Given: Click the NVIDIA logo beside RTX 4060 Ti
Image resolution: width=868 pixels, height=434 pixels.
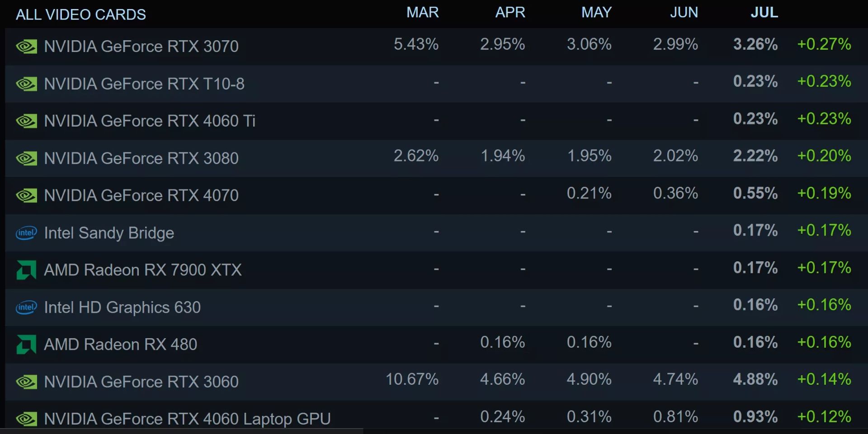Looking at the screenshot, I should (x=26, y=121).
